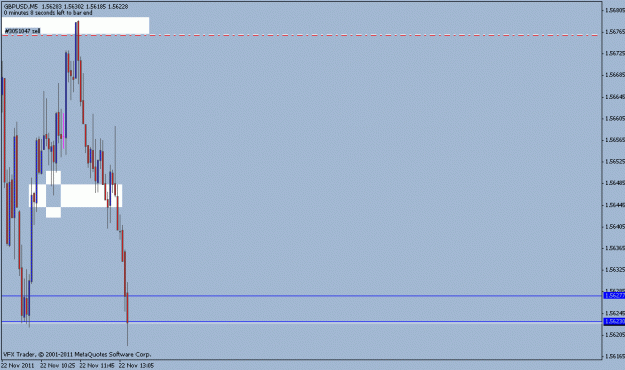
Task: Click the 1.56405 price scale label
Action: tap(615, 226)
